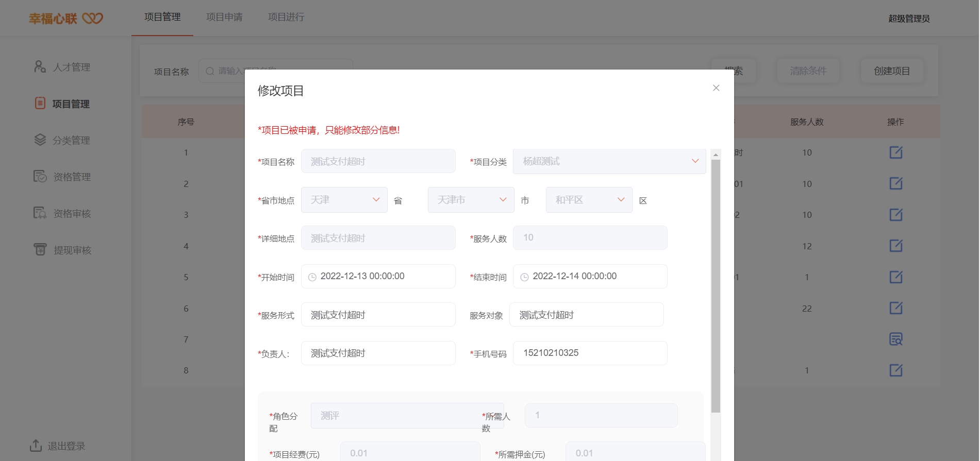The height and width of the screenshot is (461, 980).
Task: Click scrollbar up arrow in dialog
Action: [716, 155]
